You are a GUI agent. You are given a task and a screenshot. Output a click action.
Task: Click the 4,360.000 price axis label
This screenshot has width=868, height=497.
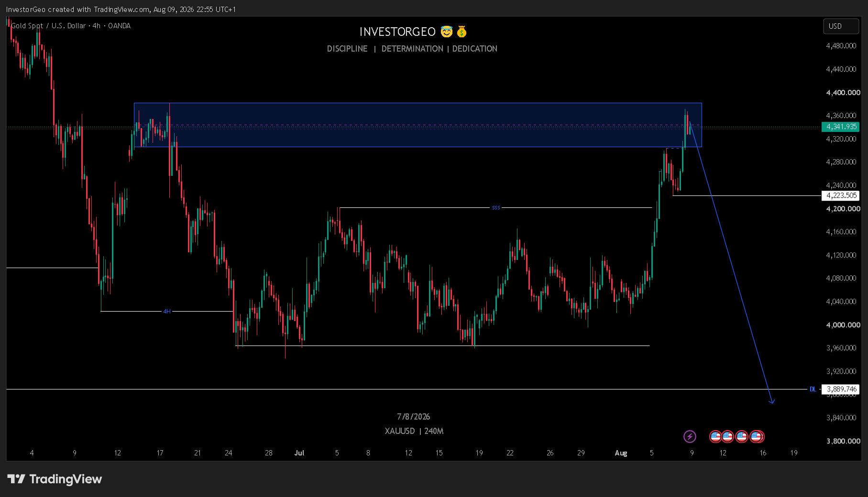click(841, 116)
